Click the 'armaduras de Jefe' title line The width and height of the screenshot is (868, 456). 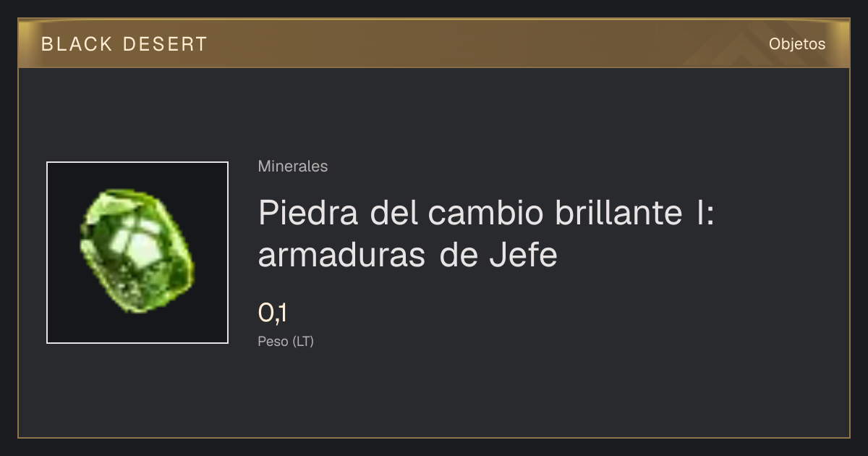point(408,256)
